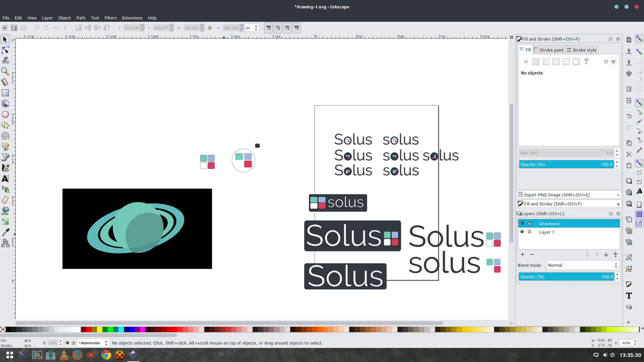Screen dimensions: 644x362
Task: Select the 3D Box tool
Action: (x=5, y=104)
